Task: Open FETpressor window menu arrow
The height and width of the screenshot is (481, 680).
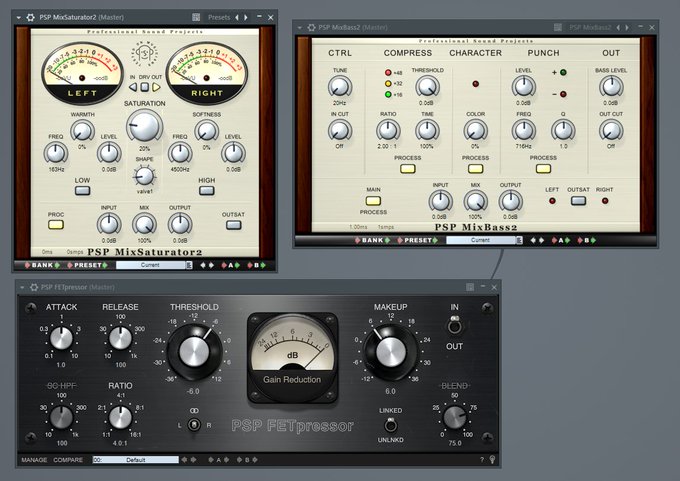Action: click(x=22, y=288)
